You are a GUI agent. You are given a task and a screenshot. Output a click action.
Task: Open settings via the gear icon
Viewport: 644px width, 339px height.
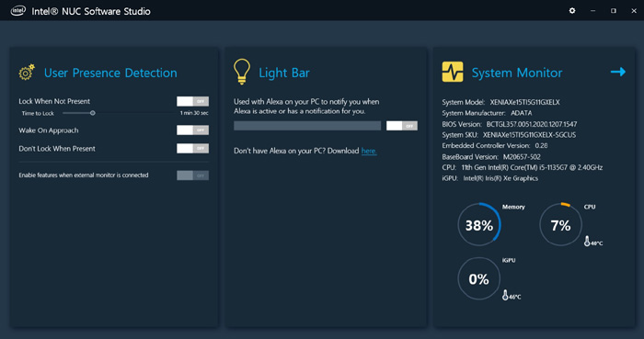(x=571, y=11)
